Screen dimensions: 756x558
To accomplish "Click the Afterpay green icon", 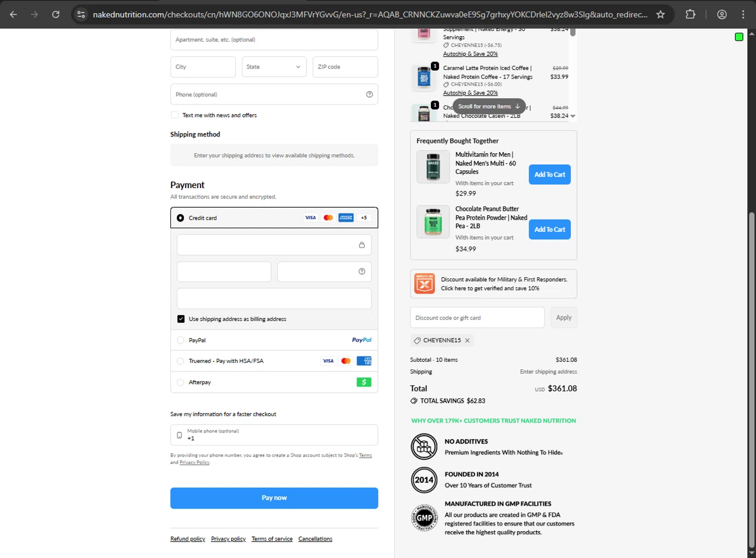I will [364, 382].
